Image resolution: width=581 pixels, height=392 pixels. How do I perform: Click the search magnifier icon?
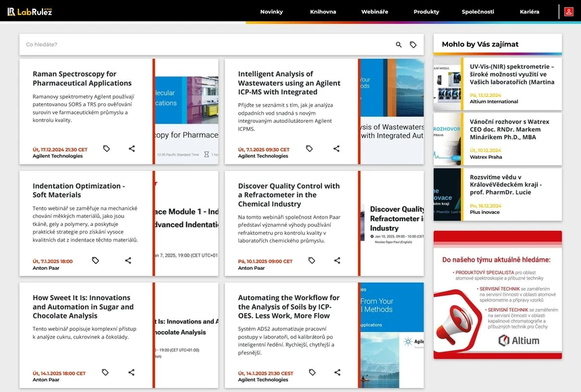[x=399, y=45]
